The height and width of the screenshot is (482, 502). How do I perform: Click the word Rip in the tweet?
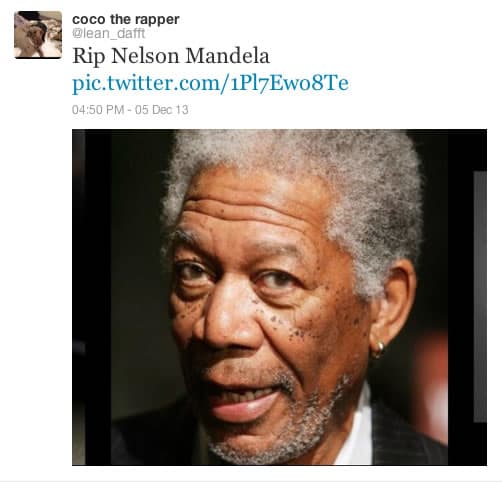point(88,57)
